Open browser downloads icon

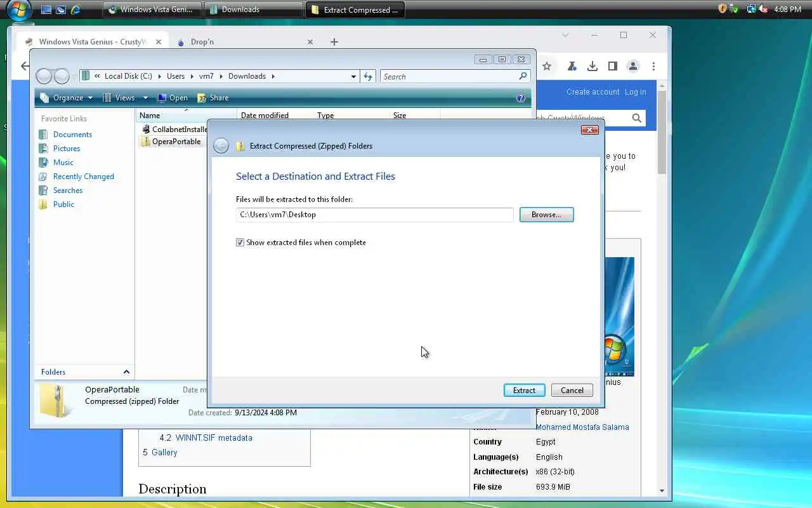pyautogui.click(x=592, y=66)
